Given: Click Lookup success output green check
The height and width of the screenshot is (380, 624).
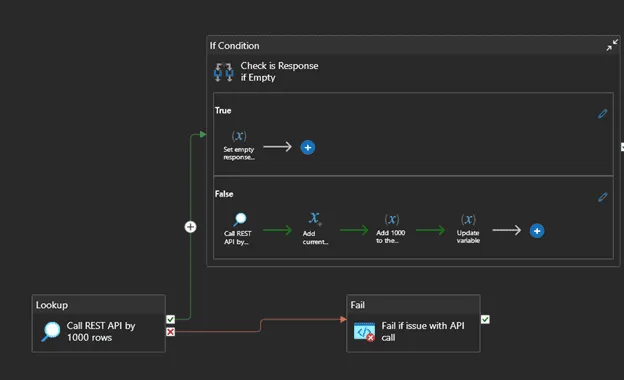Looking at the screenshot, I should [170, 320].
